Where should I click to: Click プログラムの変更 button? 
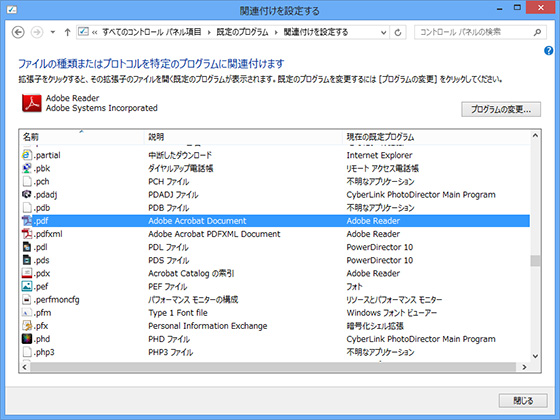coord(501,109)
